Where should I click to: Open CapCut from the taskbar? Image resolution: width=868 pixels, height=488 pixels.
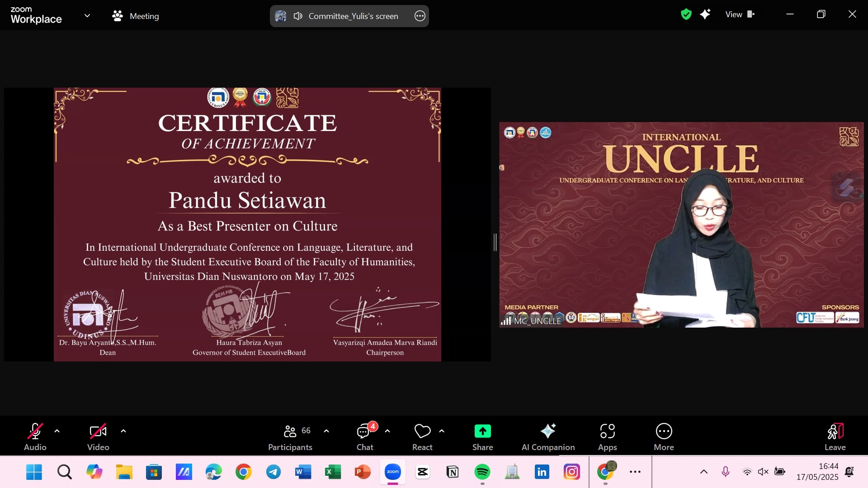(422, 472)
